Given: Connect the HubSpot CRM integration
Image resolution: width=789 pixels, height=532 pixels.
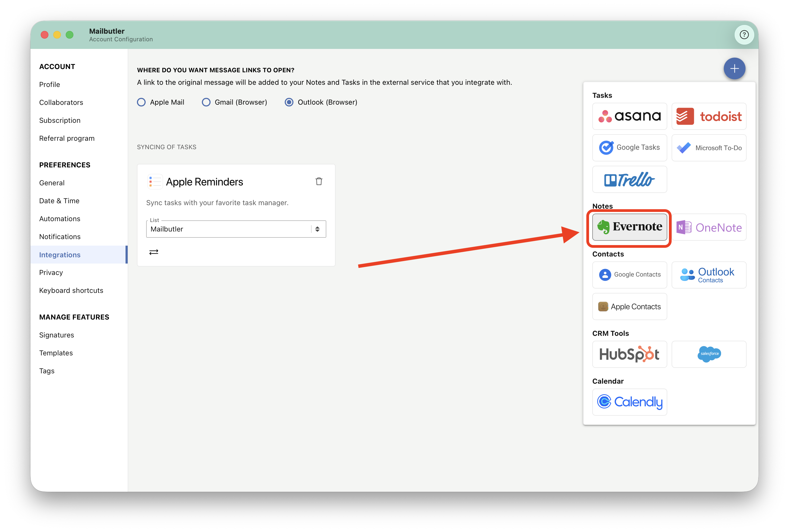Looking at the screenshot, I should [x=629, y=354].
